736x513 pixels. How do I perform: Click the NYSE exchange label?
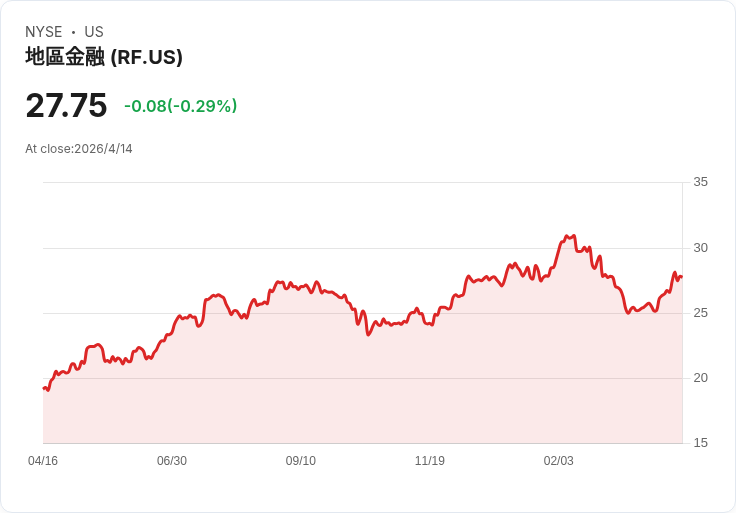tap(44, 32)
